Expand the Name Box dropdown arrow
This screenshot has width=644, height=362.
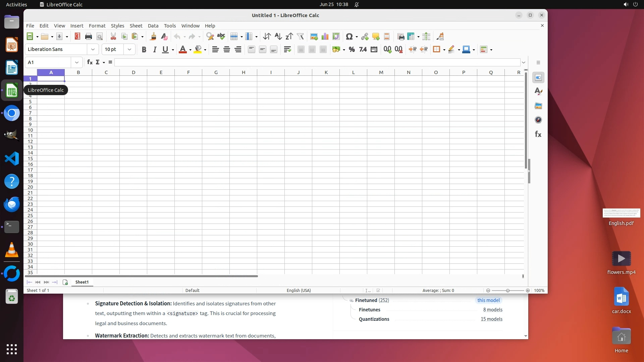[x=77, y=62]
